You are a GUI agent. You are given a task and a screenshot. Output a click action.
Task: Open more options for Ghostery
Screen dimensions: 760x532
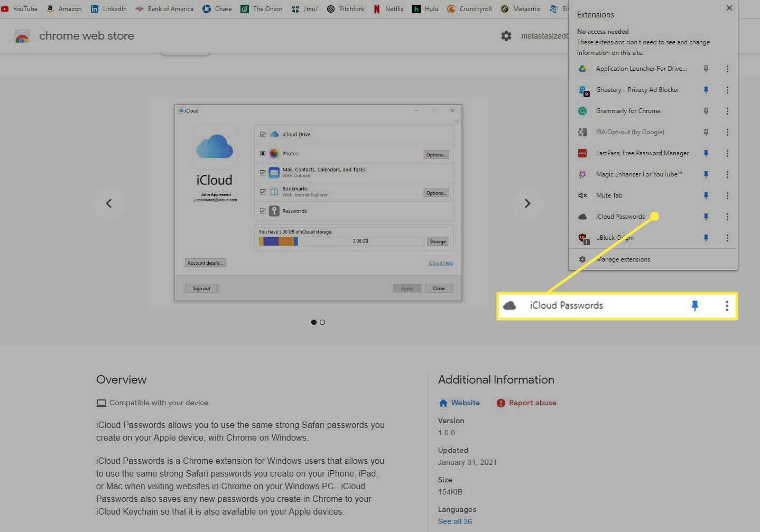point(727,90)
